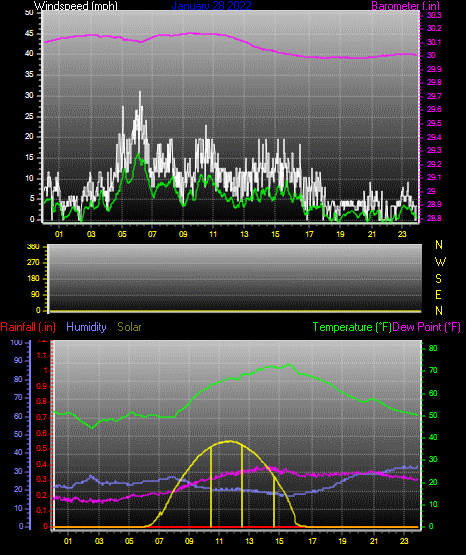Select "29.1" barometer axis value
Viewport: 466px width, 555px height.
[x=434, y=177]
